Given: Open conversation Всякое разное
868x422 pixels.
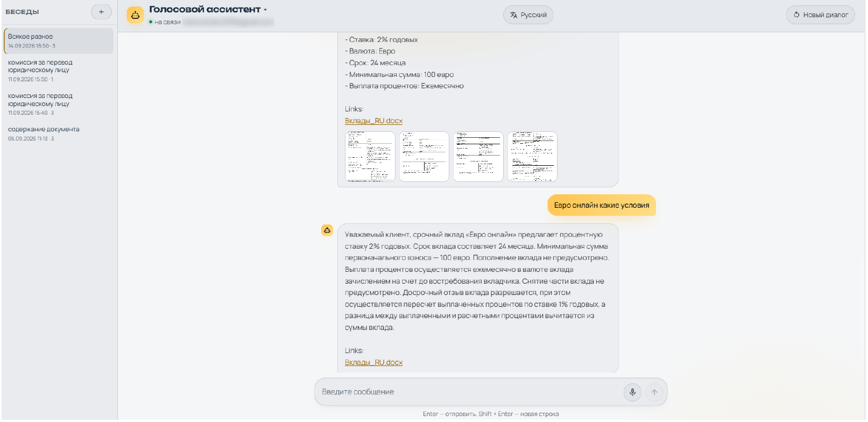Looking at the screenshot, I should click(59, 41).
